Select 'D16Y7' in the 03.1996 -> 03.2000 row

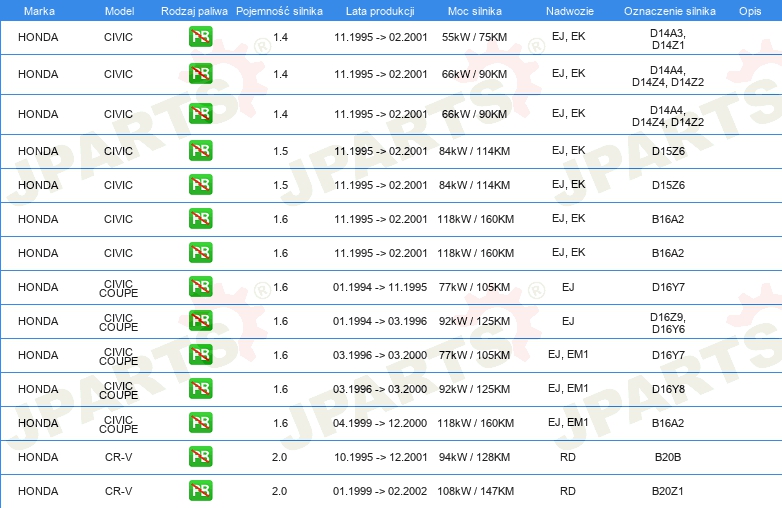(x=668, y=355)
